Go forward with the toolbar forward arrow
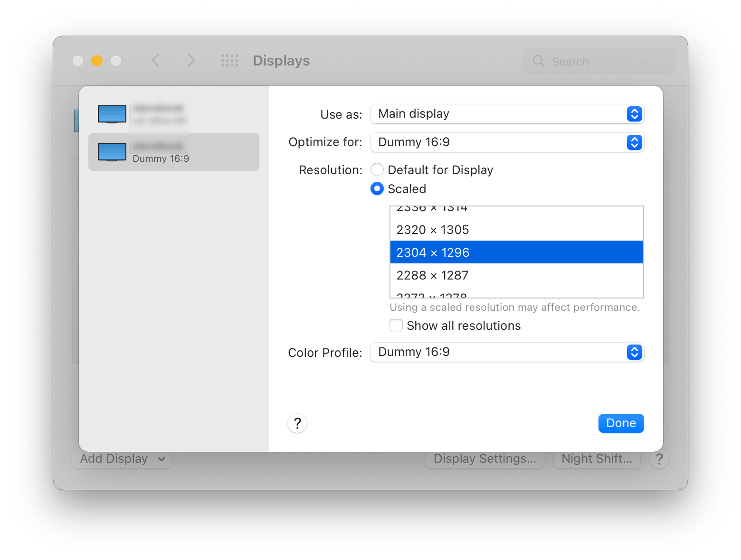This screenshot has height=560, width=741. click(x=191, y=60)
